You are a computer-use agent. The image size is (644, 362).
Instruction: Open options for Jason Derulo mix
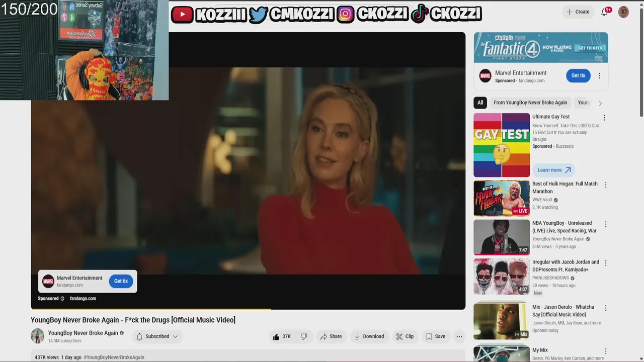tap(605, 308)
